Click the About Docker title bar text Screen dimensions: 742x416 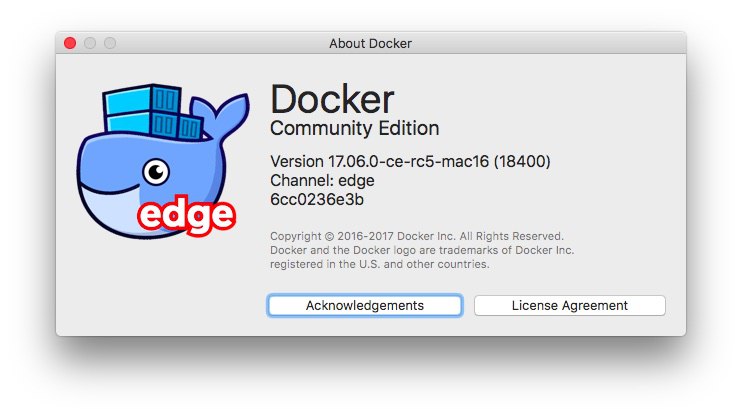370,43
